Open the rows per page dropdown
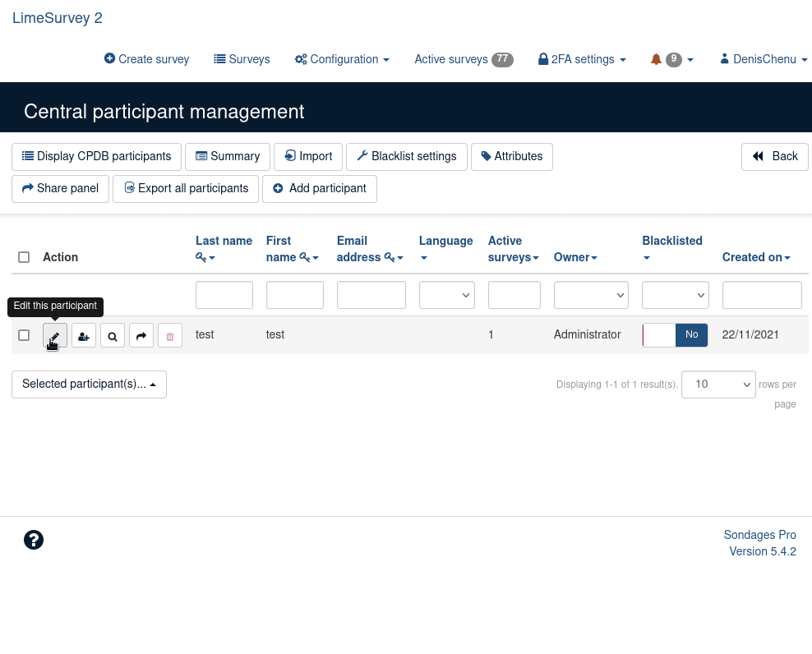This screenshot has width=812, height=654. point(718,385)
